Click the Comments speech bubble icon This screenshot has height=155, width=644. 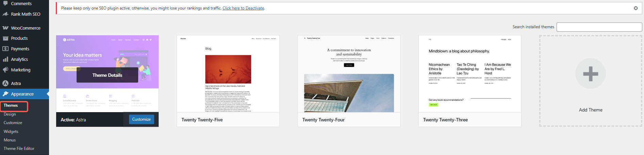pos(5,3)
